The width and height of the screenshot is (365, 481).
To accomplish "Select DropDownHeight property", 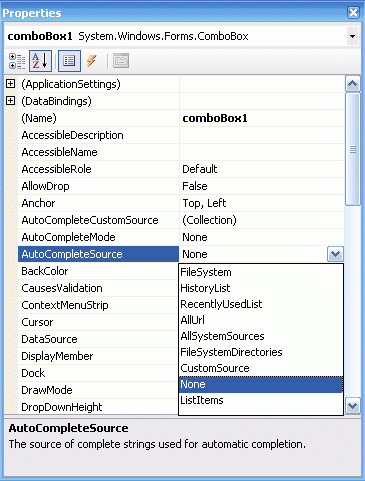I will [x=99, y=407].
